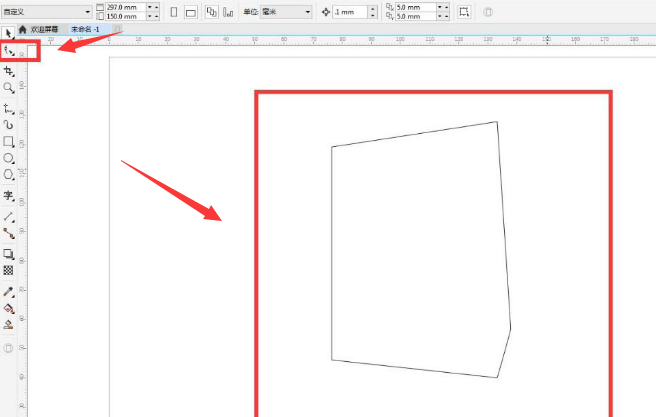The image size is (656, 417).
Task: Click the home icon tab
Action: click(23, 29)
